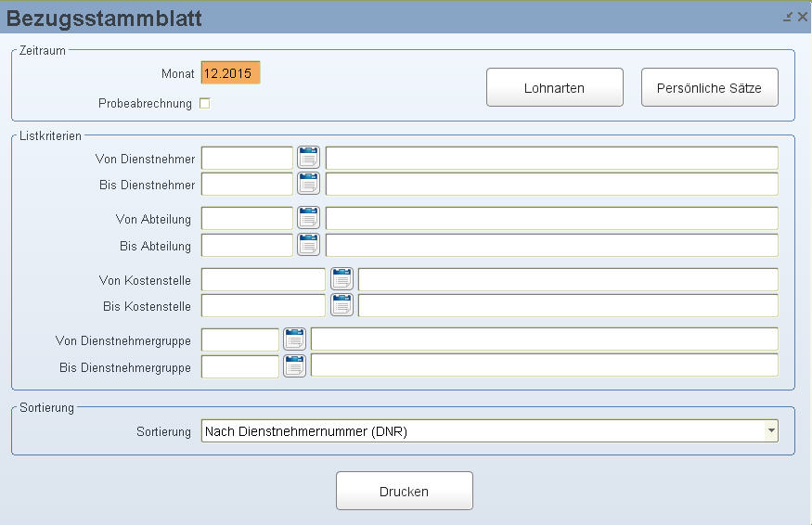
Task: Open lookup icon for Von Kostenstelle
Action: coord(342,279)
